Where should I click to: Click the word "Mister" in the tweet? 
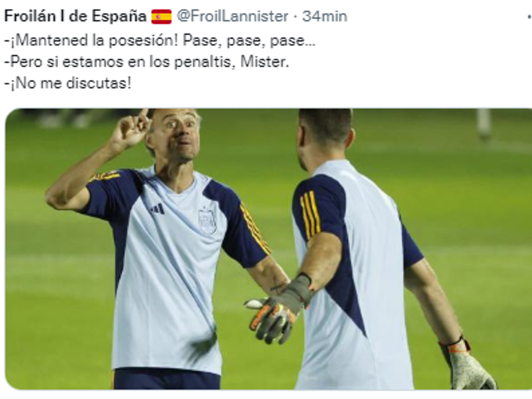click(263, 62)
